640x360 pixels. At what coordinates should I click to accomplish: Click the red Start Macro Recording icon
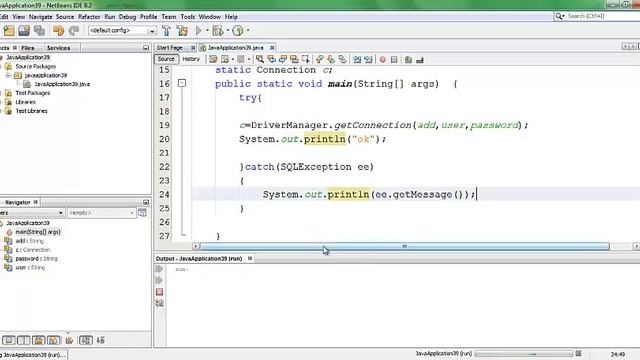pyautogui.click(x=382, y=60)
